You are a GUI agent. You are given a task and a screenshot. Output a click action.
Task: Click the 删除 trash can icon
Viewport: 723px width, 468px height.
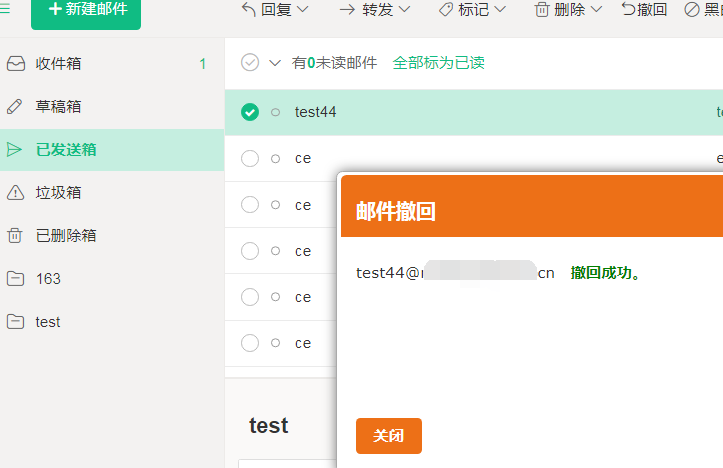point(542,9)
